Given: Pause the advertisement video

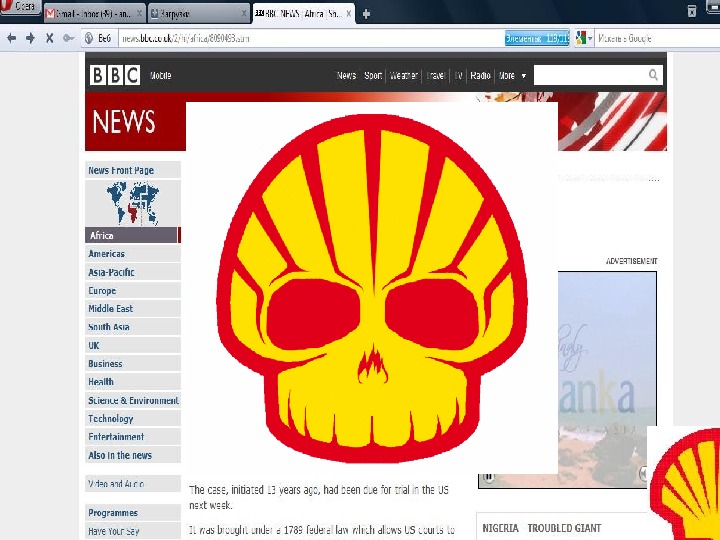Looking at the screenshot, I should [x=489, y=477].
